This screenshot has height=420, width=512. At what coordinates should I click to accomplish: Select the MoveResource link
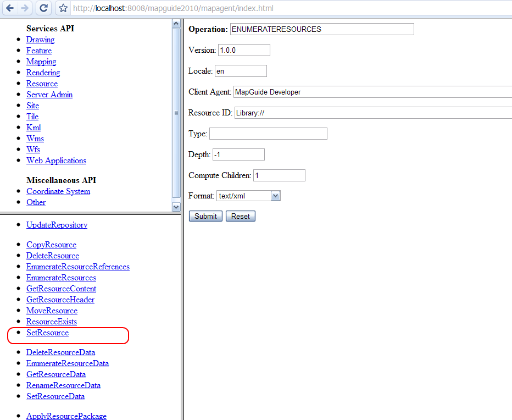tap(52, 311)
